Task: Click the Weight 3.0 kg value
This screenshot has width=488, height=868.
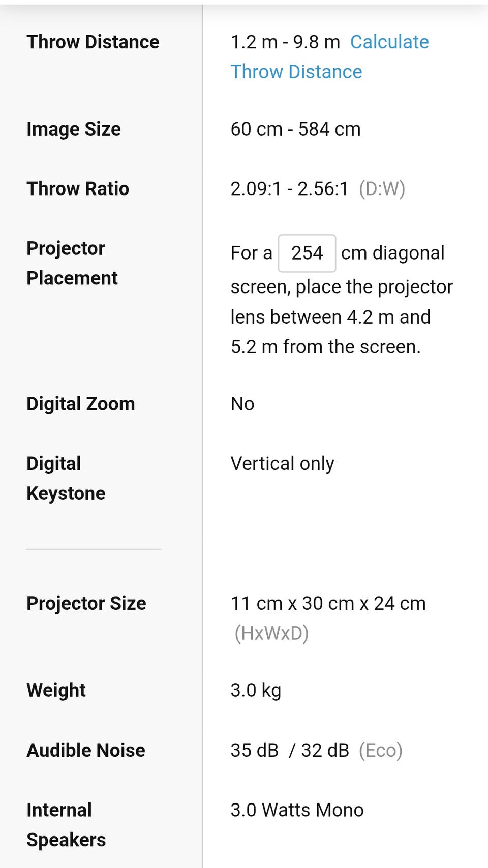Action: [x=256, y=690]
